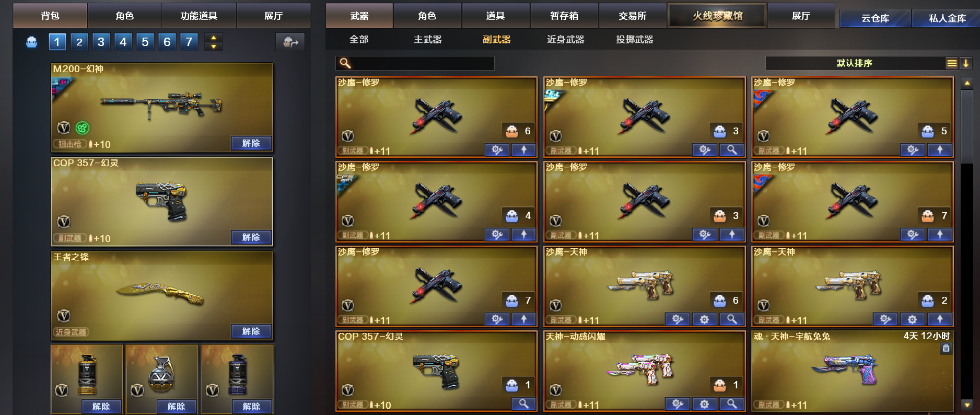Viewport: 980px width, 415px height.
Task: Click the magnifier icon on COP 357-幻灵 card
Action: point(523,404)
